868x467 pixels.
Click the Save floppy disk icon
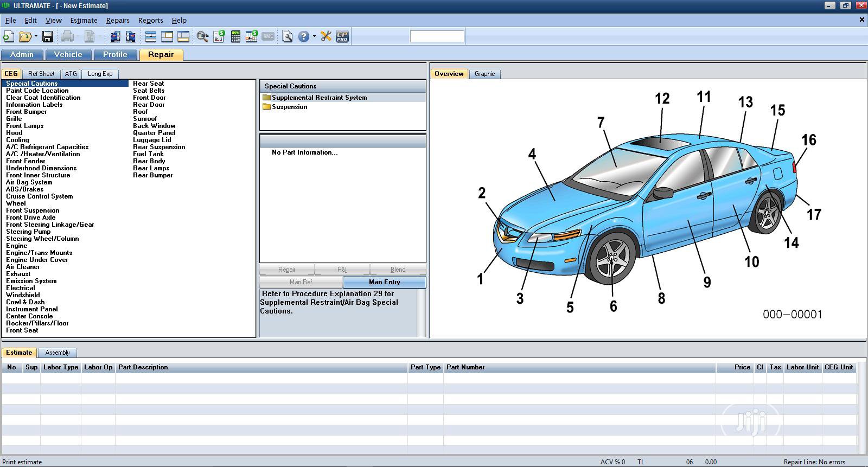[x=48, y=37]
